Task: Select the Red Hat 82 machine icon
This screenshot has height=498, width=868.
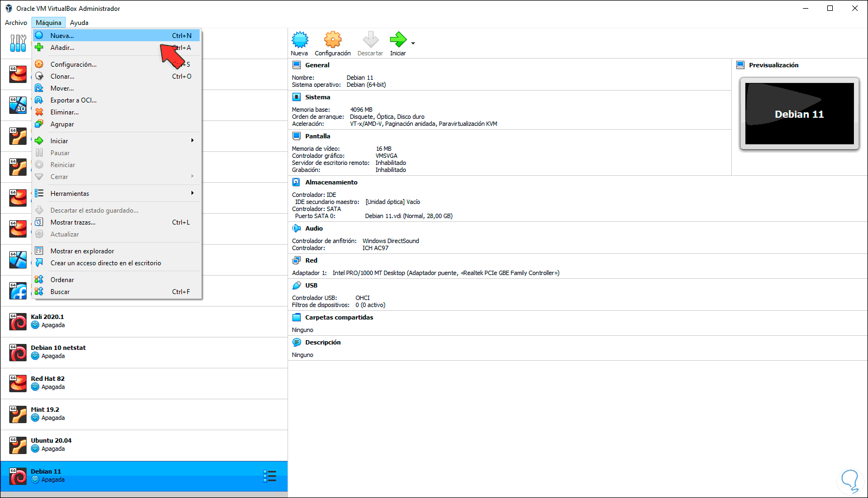Action: point(18,384)
